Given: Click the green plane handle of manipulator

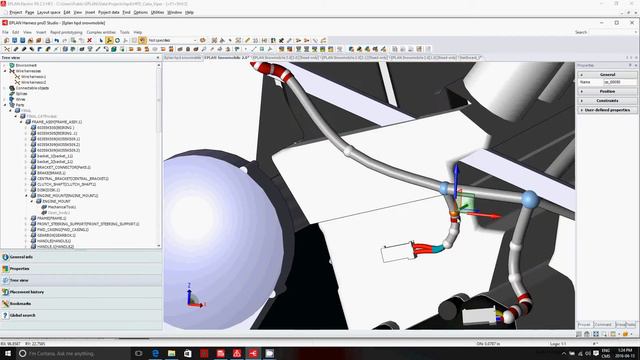Looking at the screenshot, I should pyautogui.click(x=467, y=202).
